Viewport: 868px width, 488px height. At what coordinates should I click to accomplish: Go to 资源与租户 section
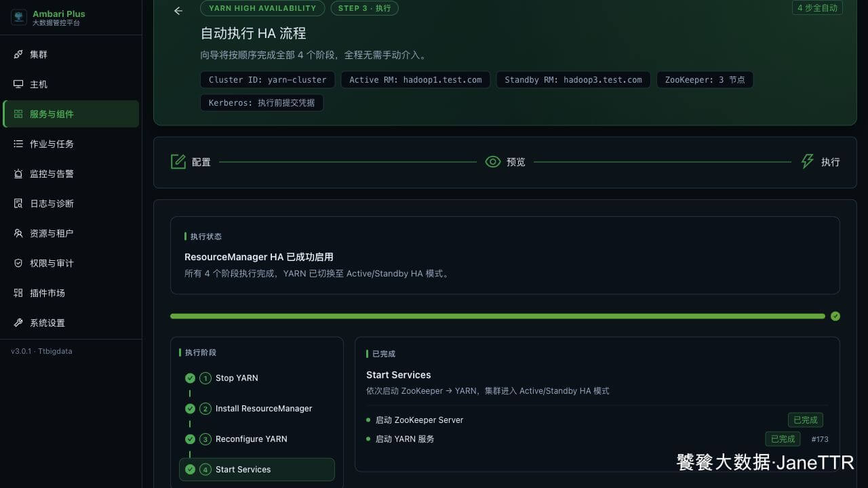point(71,233)
